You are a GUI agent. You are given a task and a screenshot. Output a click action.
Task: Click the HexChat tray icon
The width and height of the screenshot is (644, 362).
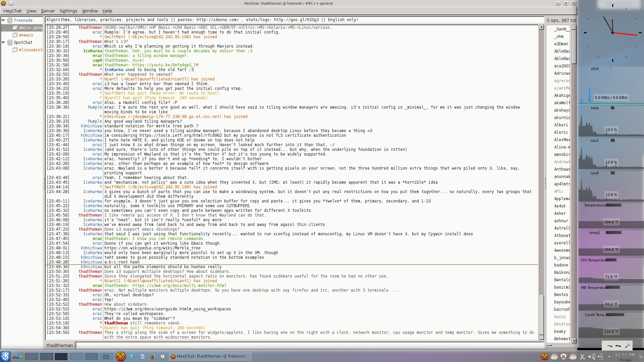pos(545,357)
